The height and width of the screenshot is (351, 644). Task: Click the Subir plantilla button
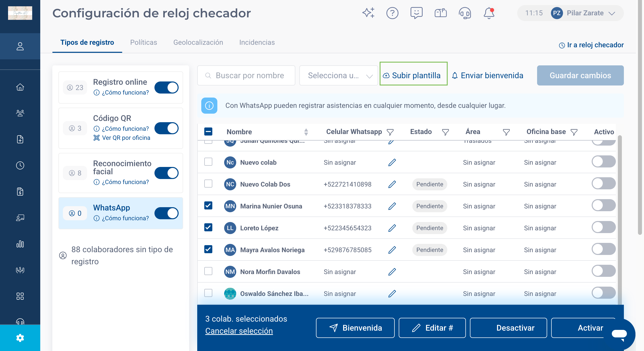[x=413, y=75]
